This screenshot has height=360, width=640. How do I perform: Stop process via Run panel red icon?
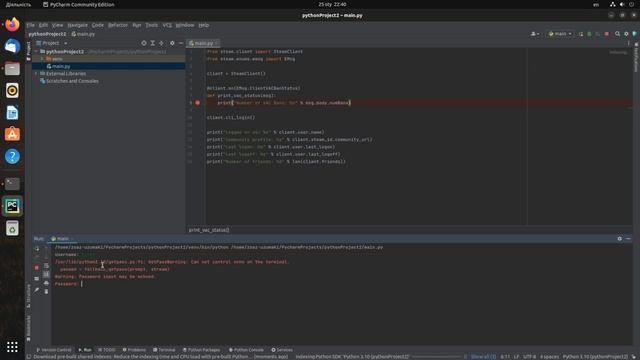pos(37,267)
